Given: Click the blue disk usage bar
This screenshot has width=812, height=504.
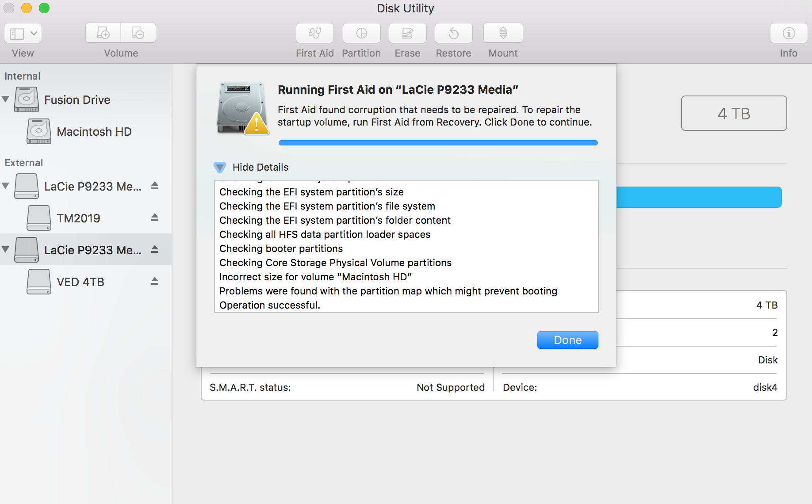Looking at the screenshot, I should click(x=699, y=197).
